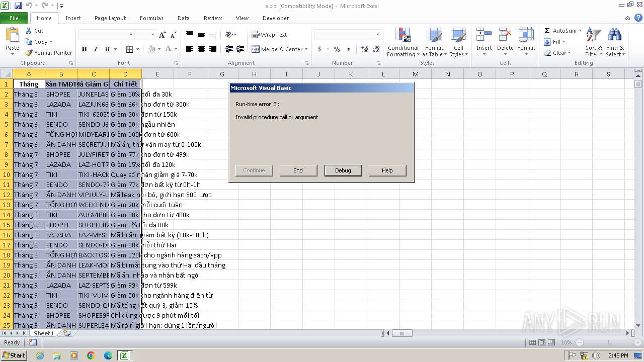The image size is (644, 362).
Task: Select the Sheet1 worksheet tab
Action: [44, 333]
